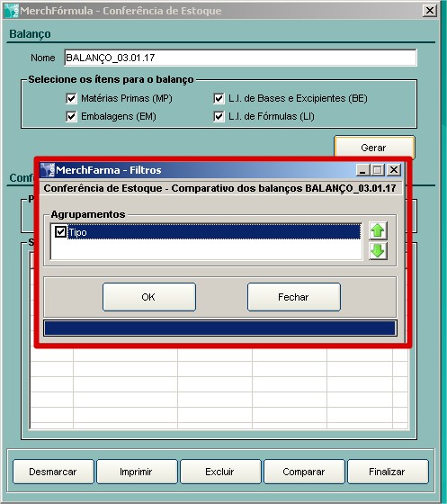
Task: Move the Tipo grouping down with green arrow
Action: coord(378,251)
